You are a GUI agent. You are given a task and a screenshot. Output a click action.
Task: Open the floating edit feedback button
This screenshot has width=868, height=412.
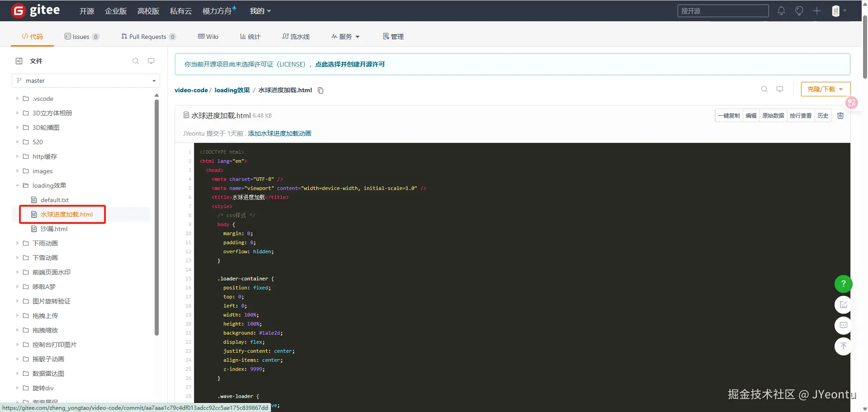(x=843, y=304)
